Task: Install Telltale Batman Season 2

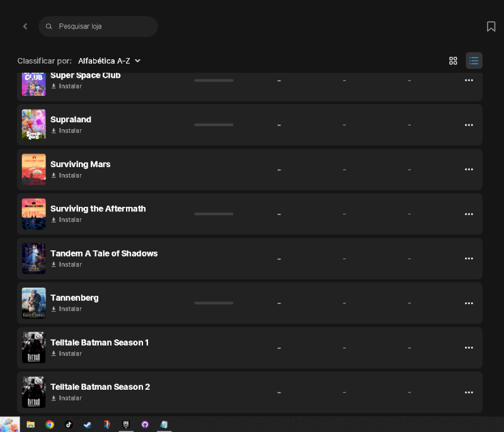Action: tap(67, 398)
